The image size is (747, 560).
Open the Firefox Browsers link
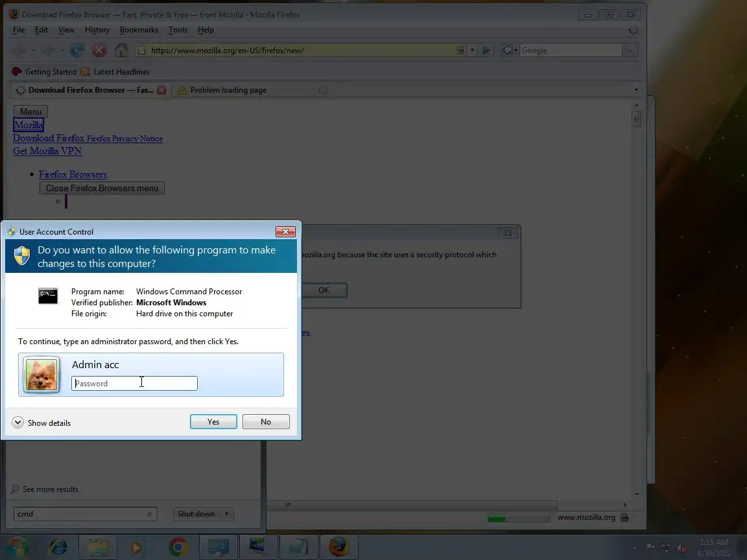click(x=73, y=174)
